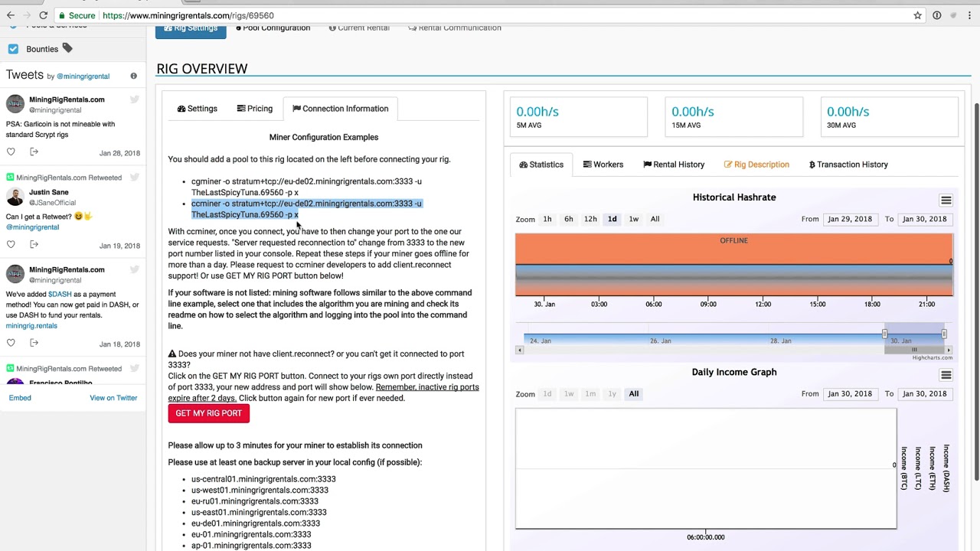Click the Highcharts.com credit link
The image size is (980, 551).
tap(933, 357)
